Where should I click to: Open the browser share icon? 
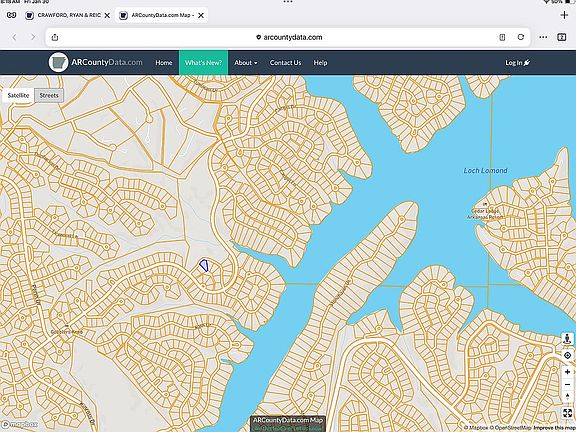[55, 37]
